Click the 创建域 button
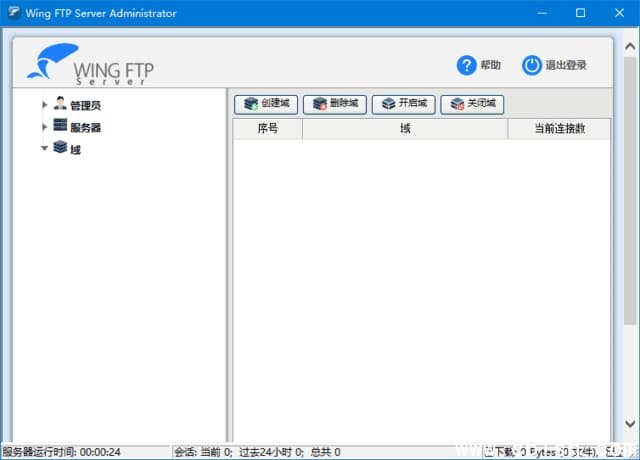The height and width of the screenshot is (460, 640). (x=266, y=104)
